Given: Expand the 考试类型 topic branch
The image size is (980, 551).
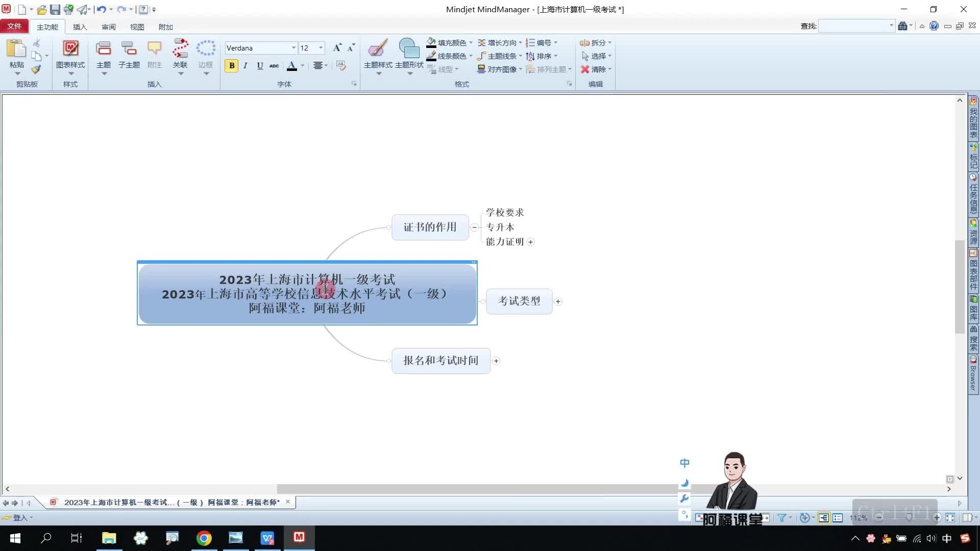Looking at the screenshot, I should tap(558, 302).
